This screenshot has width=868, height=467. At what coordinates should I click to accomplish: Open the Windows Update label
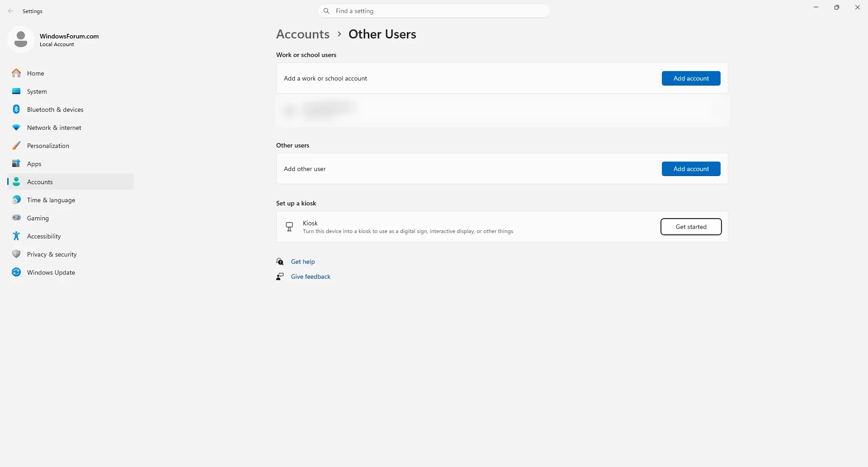coord(51,272)
